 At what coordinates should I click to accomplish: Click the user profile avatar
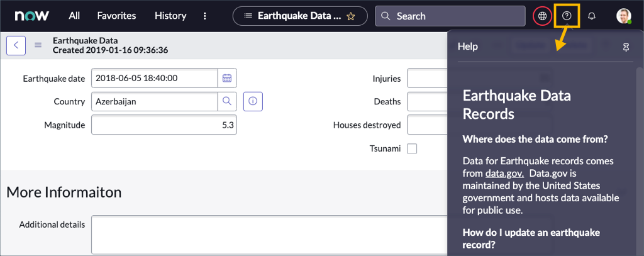[x=624, y=16]
